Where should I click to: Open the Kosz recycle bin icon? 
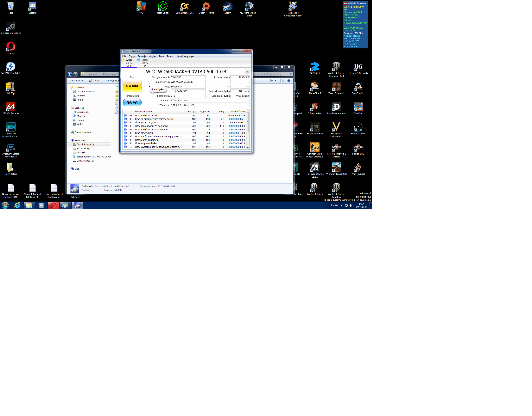[x=11, y=8]
